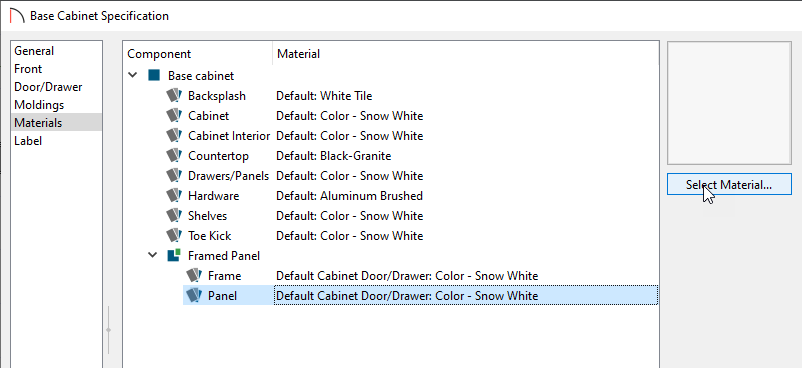Viewport: 802px width, 368px height.
Task: Click the Base cabinet blue square icon
Action: [154, 76]
